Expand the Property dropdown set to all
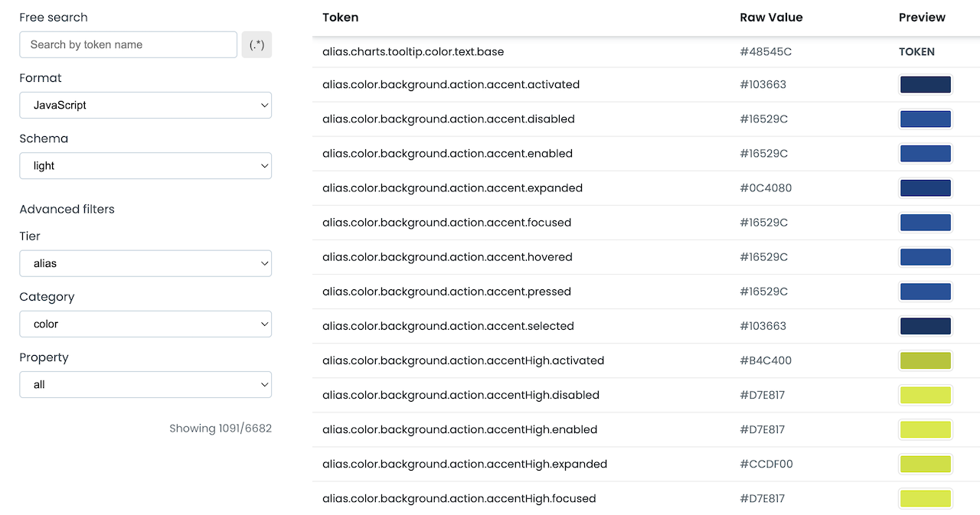 [x=145, y=384]
